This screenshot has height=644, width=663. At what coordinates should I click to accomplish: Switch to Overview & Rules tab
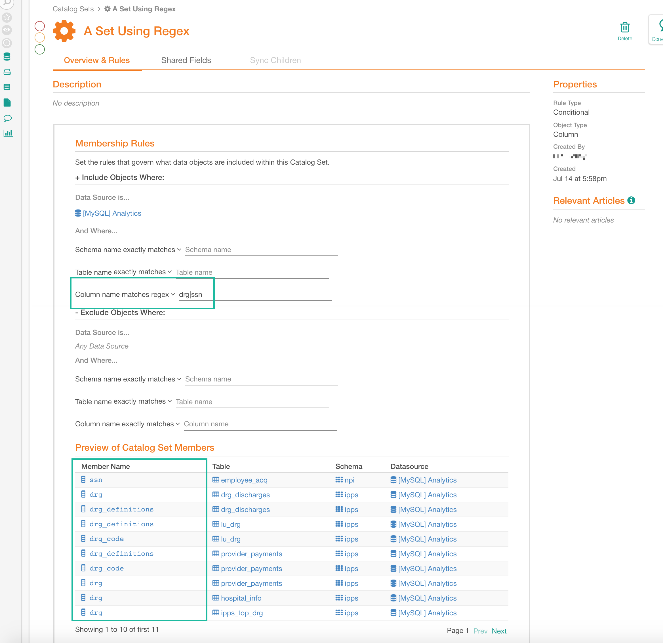coord(97,60)
